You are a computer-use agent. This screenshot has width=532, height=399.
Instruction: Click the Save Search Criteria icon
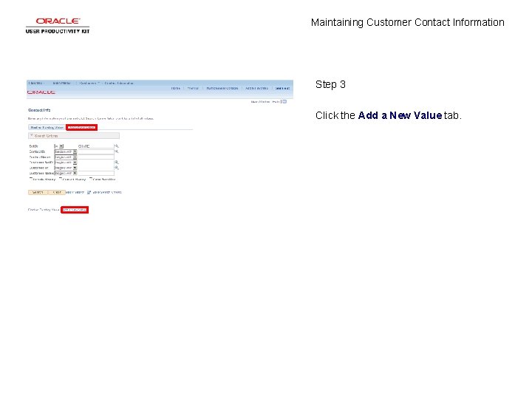point(89,192)
